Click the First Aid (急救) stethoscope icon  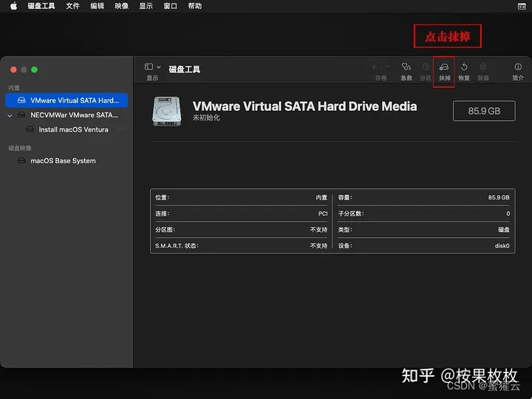406,66
